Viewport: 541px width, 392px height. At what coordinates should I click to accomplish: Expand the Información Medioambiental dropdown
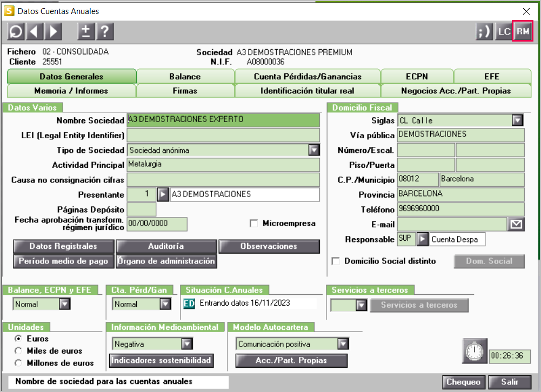[186, 344]
